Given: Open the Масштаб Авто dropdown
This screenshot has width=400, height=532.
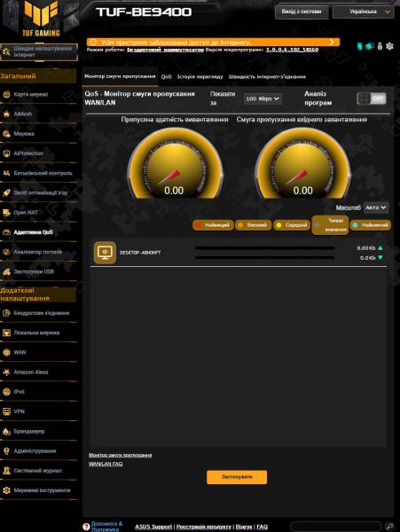Looking at the screenshot, I should pyautogui.click(x=376, y=207).
